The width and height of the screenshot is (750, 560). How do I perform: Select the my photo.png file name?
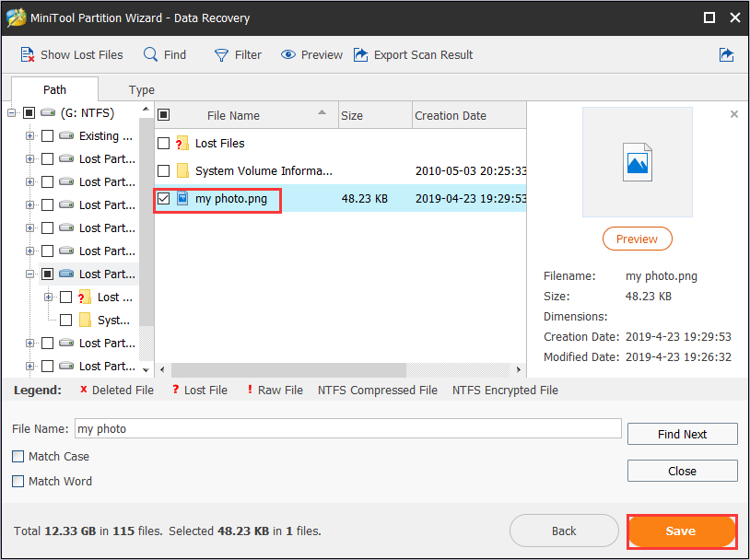[x=231, y=198]
